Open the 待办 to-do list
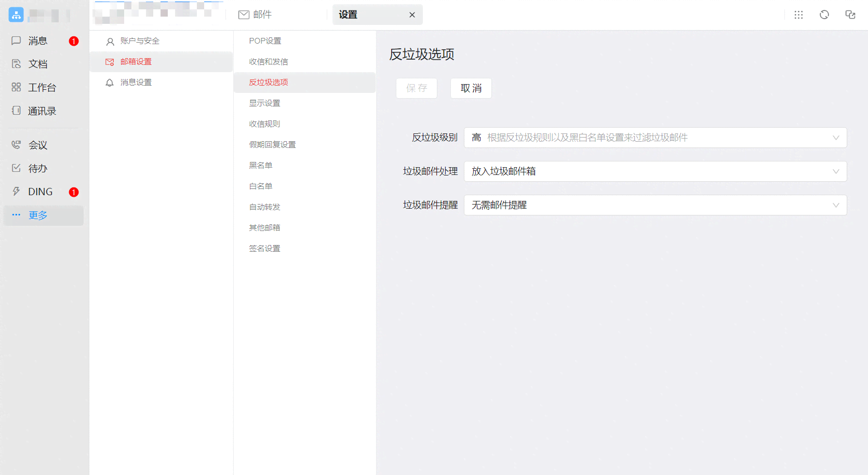868x475 pixels. [x=44, y=169]
